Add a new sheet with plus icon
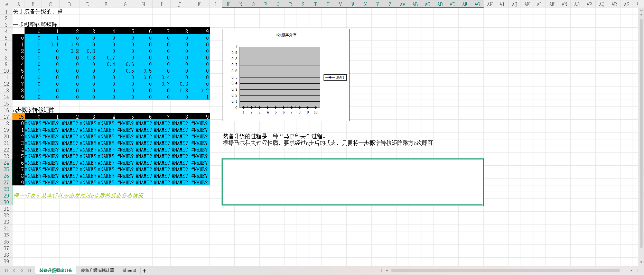Viewport: 644px width, 275px height. (144, 271)
